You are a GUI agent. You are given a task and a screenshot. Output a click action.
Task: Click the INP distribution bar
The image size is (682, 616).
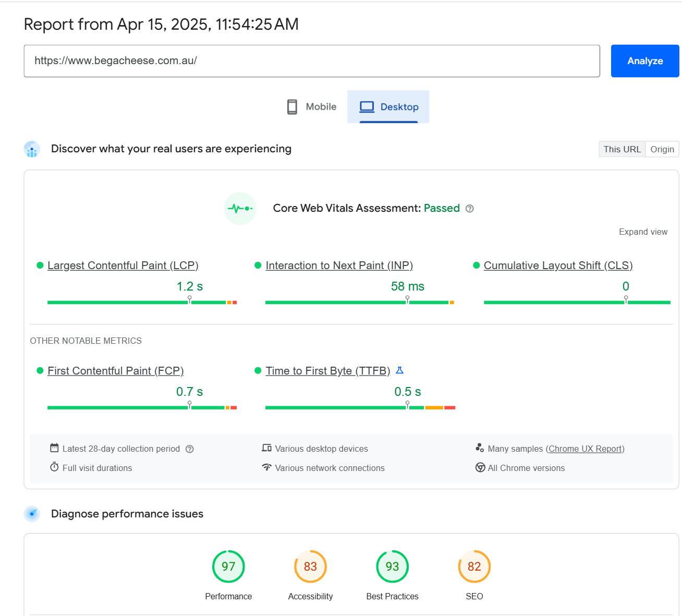[x=360, y=303]
